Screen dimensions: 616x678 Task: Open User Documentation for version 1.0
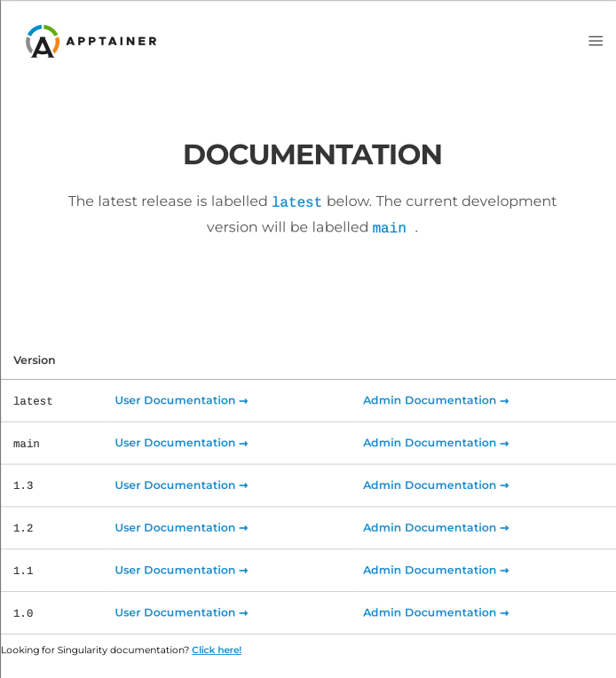click(x=181, y=612)
